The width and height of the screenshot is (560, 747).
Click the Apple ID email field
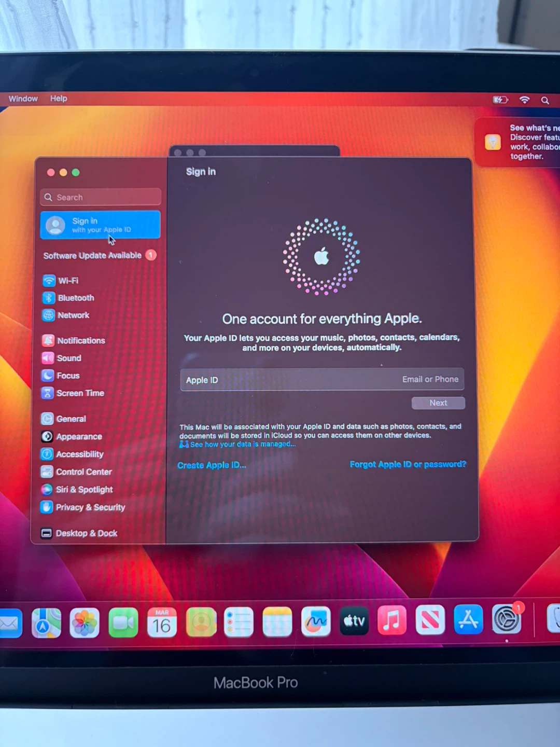(x=321, y=380)
